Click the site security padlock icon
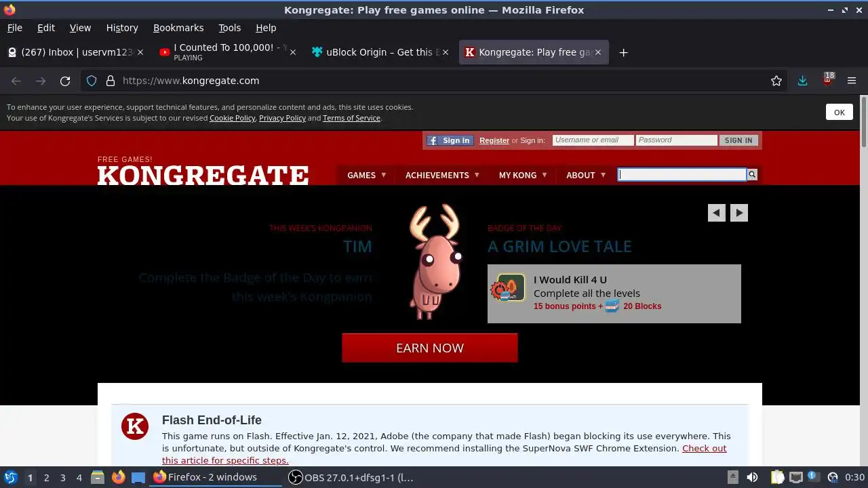868x488 pixels. 111,81
